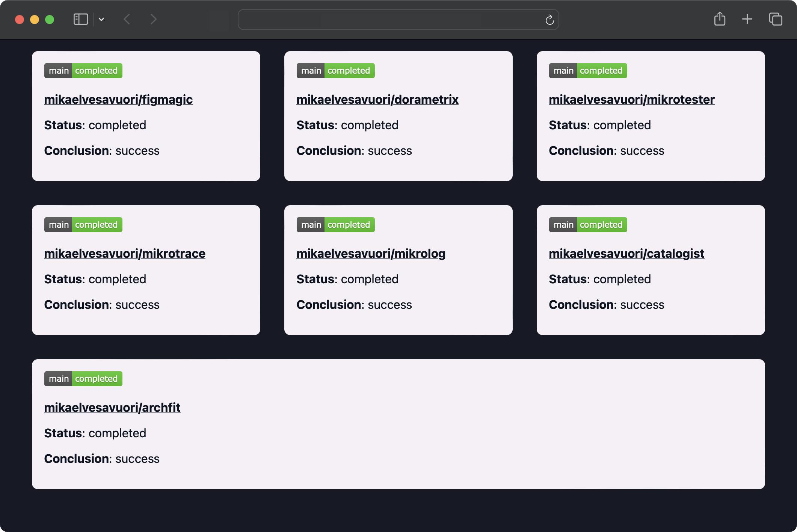
Task: Click the figmagic main completed badge
Action: coord(83,71)
